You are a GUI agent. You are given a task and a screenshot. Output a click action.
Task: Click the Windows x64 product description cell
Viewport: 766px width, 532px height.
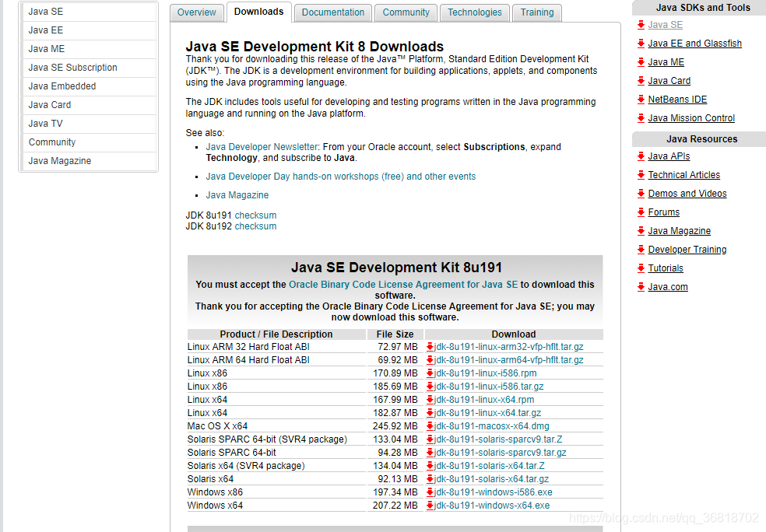[x=276, y=506]
